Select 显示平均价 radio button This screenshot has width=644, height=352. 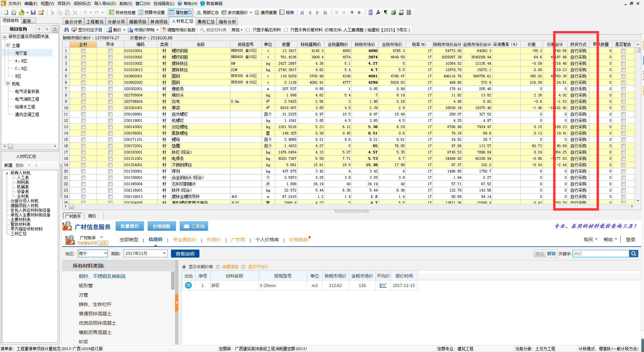pos(244,267)
